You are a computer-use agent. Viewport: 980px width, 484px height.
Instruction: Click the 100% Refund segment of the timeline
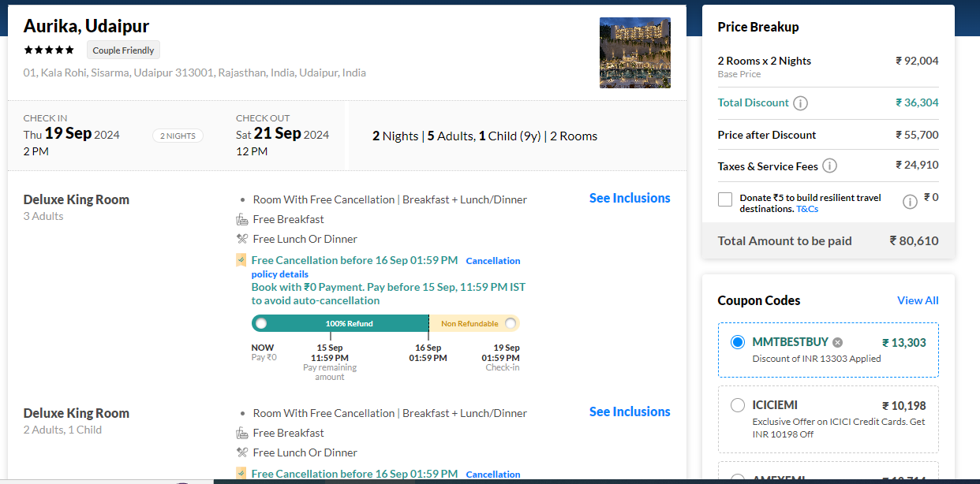click(340, 323)
